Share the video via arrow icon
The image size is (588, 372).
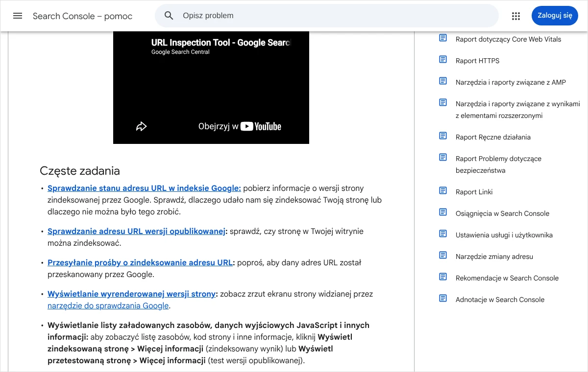pyautogui.click(x=142, y=126)
